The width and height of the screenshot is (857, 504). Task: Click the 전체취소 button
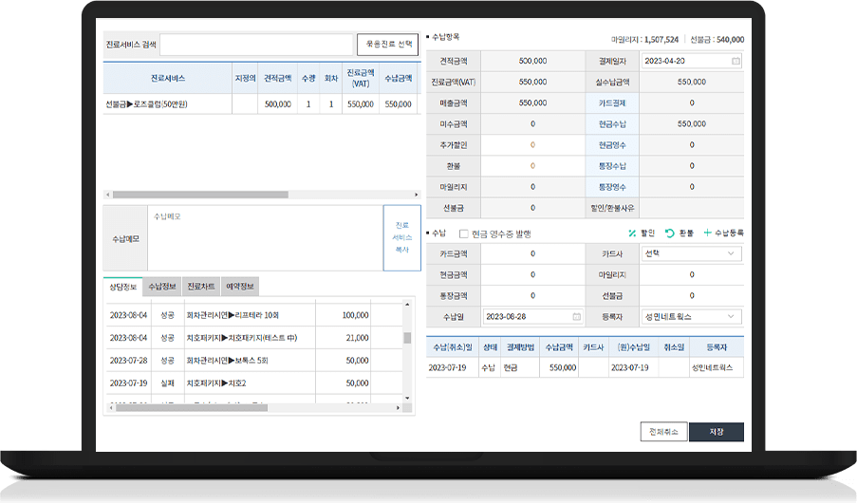pyautogui.click(x=663, y=432)
